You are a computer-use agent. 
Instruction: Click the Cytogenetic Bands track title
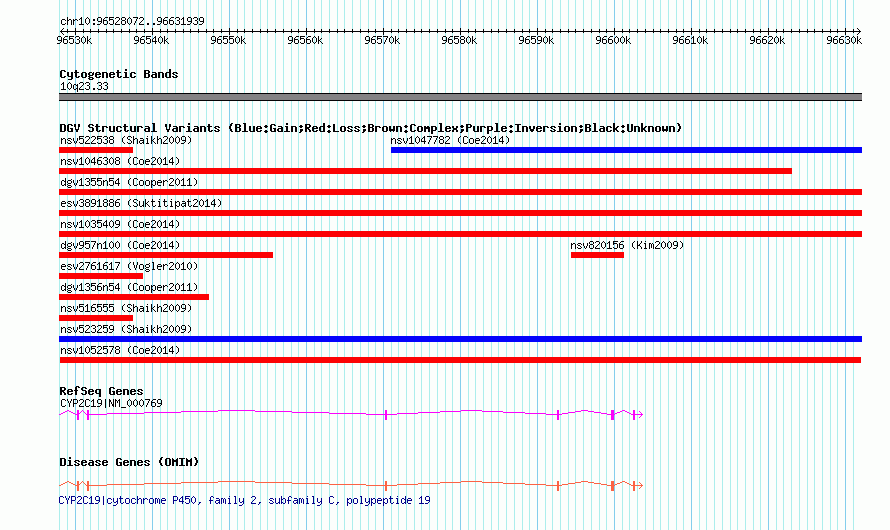[x=119, y=74]
